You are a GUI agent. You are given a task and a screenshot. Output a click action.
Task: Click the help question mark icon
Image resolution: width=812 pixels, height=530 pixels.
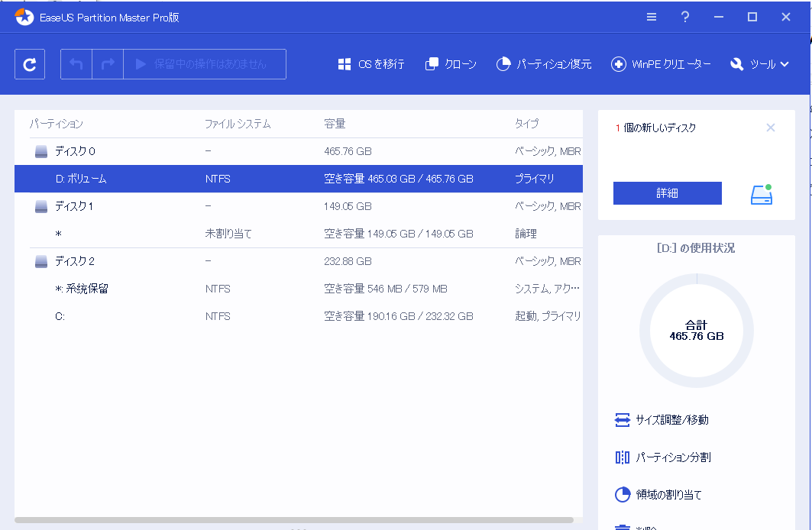(685, 17)
